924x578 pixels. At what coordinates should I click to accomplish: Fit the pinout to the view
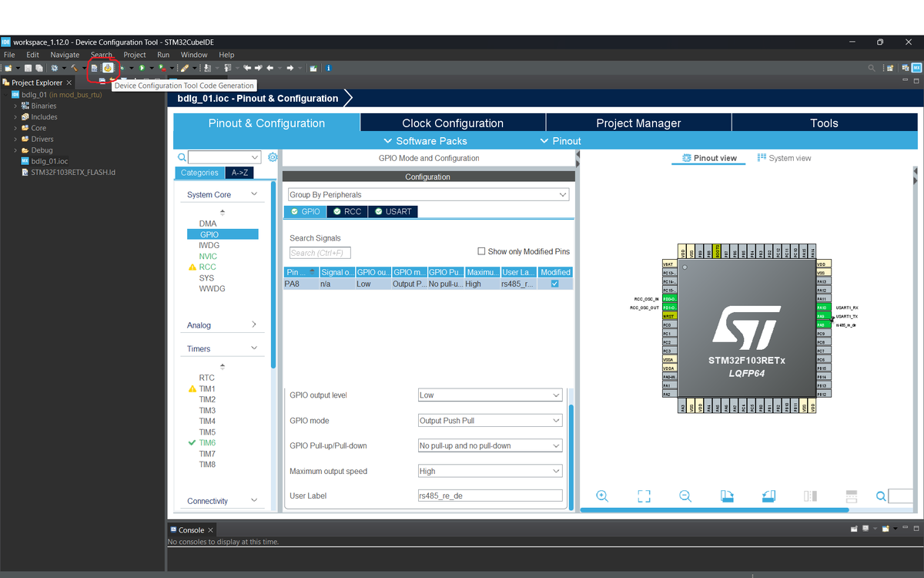pos(644,496)
